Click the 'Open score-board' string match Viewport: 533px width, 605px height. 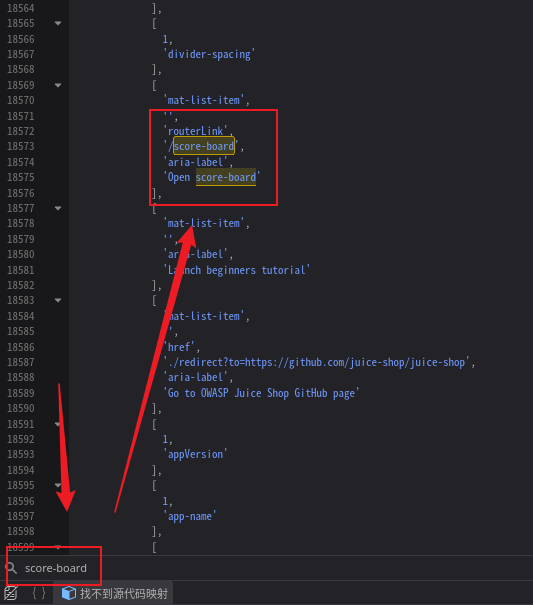click(x=212, y=177)
